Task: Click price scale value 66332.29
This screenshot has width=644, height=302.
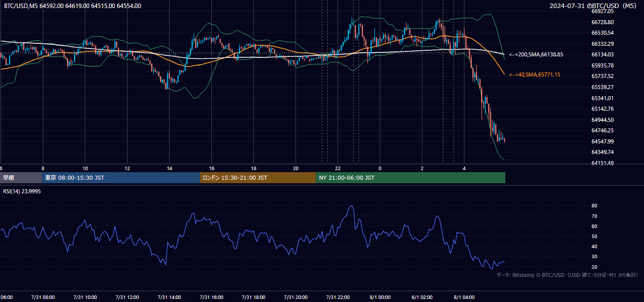Action: pyautogui.click(x=602, y=44)
